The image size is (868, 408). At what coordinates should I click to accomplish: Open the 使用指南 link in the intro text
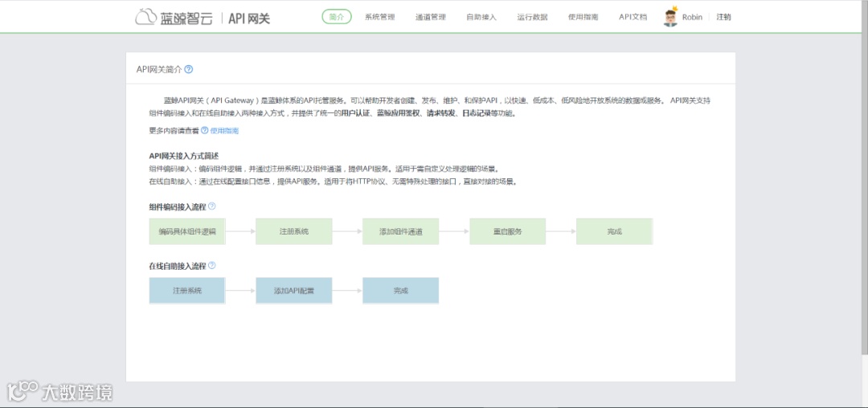pos(225,131)
